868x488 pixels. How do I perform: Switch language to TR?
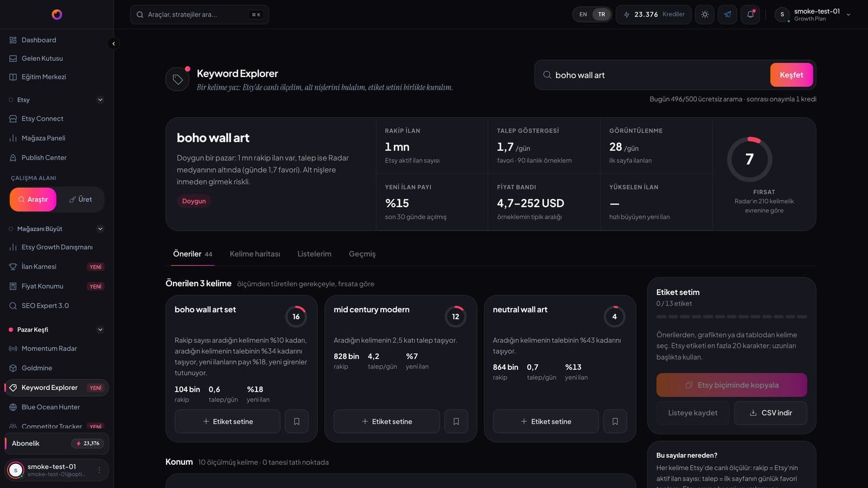point(602,15)
